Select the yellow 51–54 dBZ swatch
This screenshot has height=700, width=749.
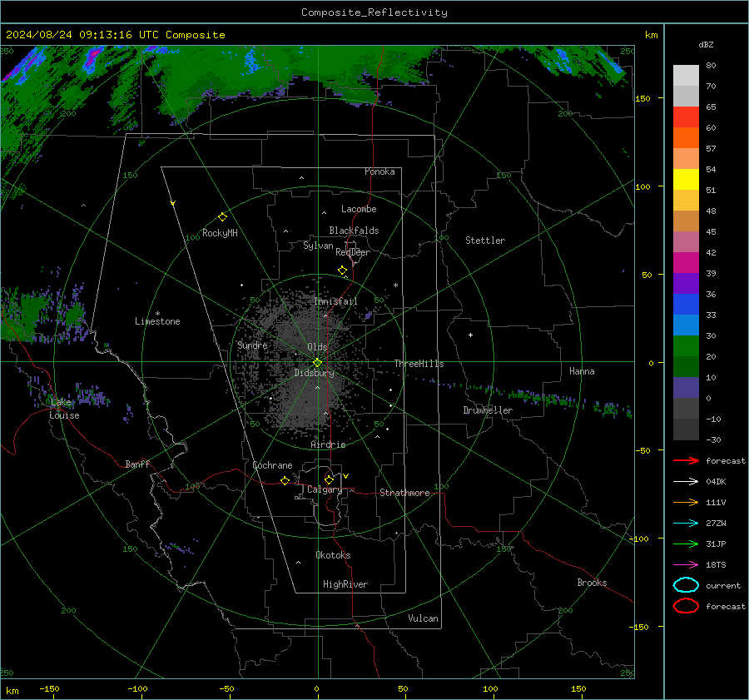click(x=686, y=180)
